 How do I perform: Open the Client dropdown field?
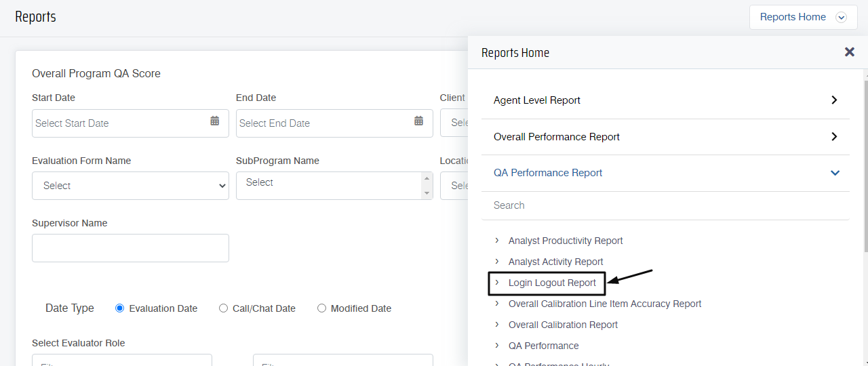click(x=454, y=123)
